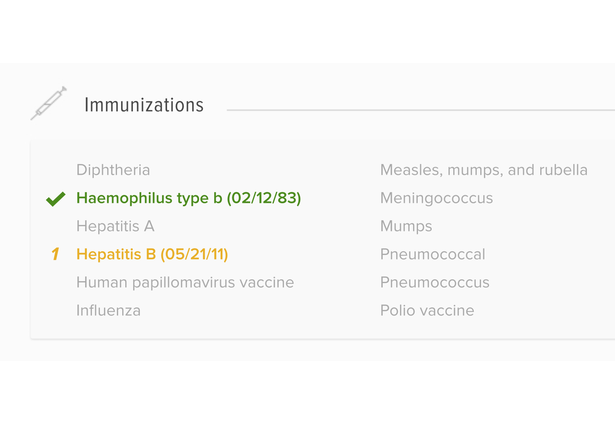Mark Polio vaccine as received

point(427,310)
